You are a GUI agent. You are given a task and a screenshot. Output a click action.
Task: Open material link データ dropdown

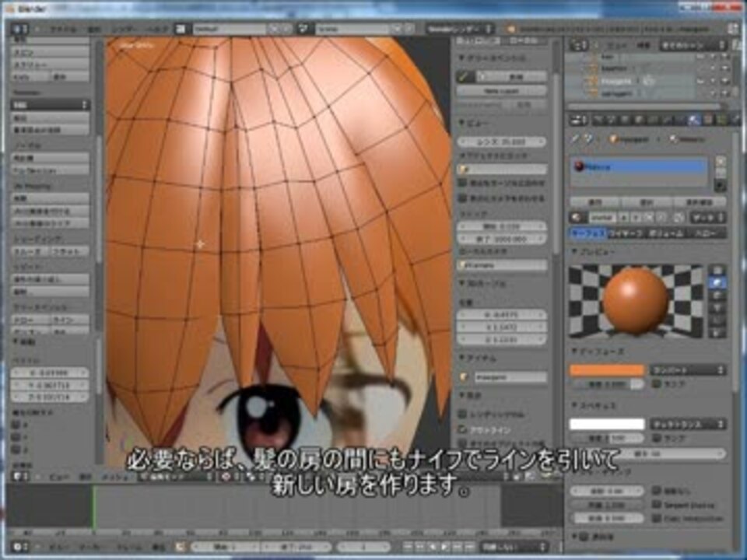(x=708, y=218)
